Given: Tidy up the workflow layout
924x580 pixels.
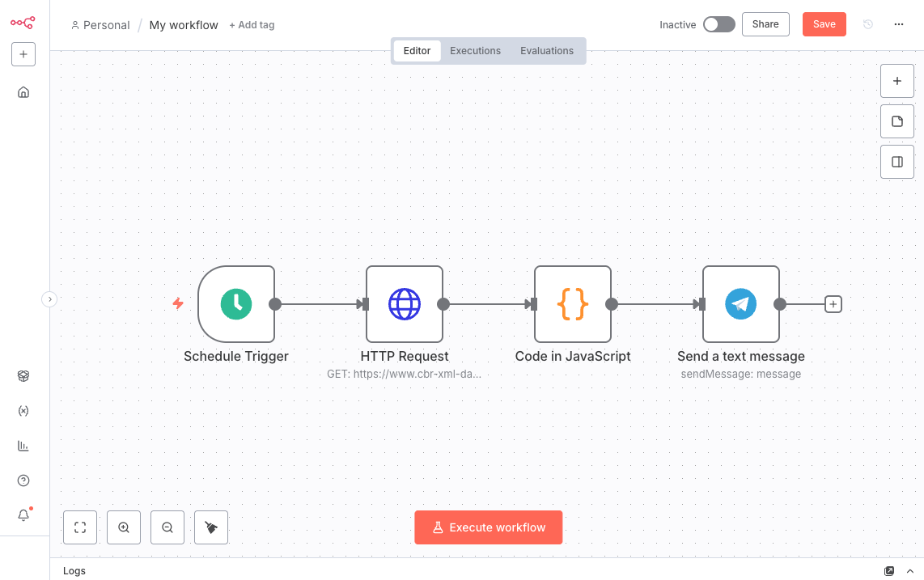Looking at the screenshot, I should [210, 527].
